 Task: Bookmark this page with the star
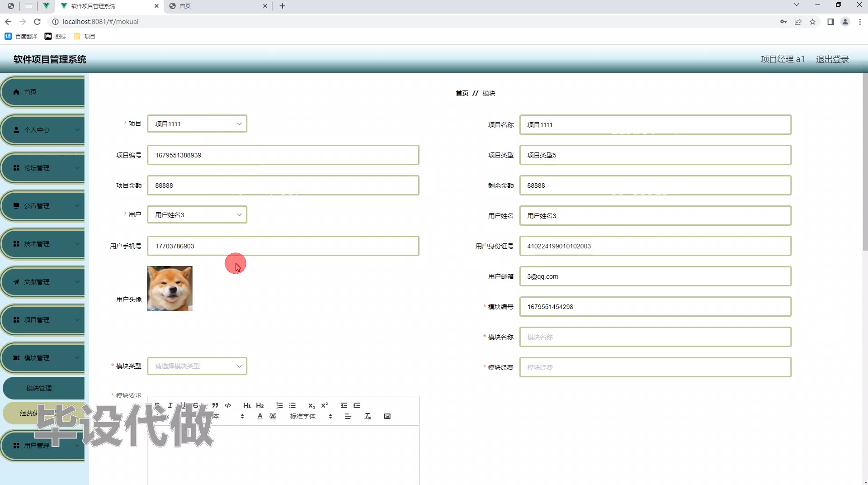tap(813, 22)
